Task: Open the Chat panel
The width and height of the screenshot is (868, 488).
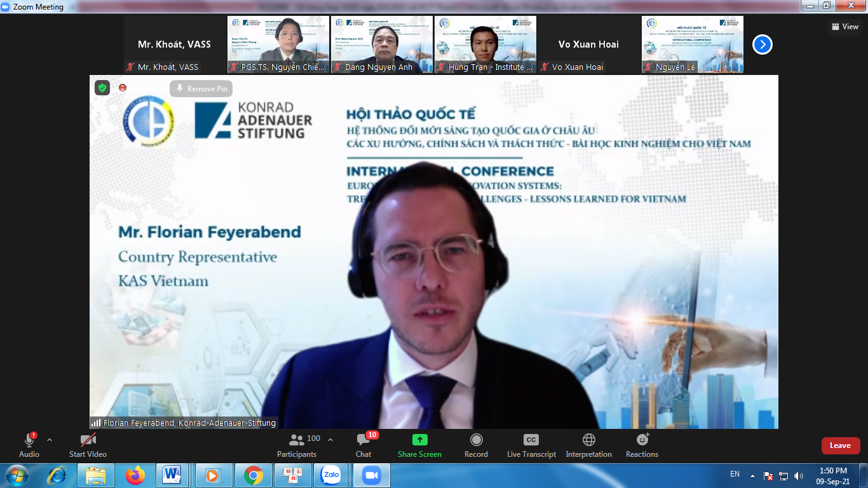Action: coord(363,445)
